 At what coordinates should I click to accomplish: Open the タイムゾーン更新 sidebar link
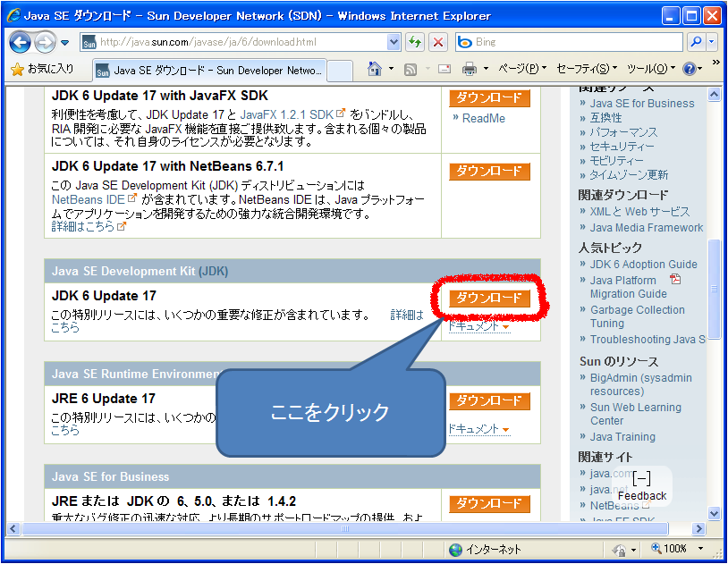coord(629,175)
